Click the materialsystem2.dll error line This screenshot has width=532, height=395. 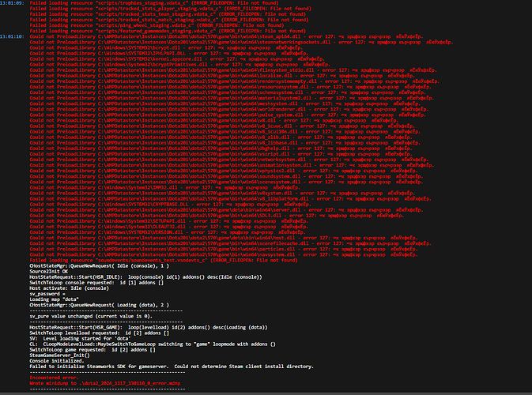tap(232, 98)
